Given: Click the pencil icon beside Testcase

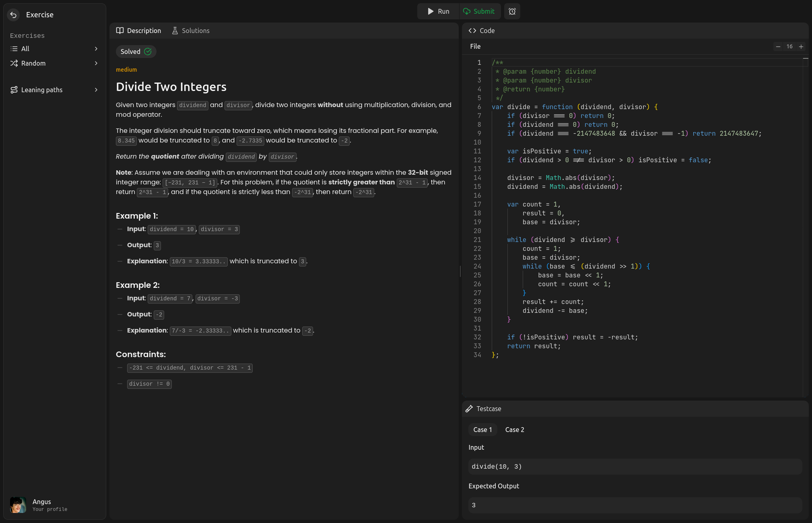Looking at the screenshot, I should point(469,409).
